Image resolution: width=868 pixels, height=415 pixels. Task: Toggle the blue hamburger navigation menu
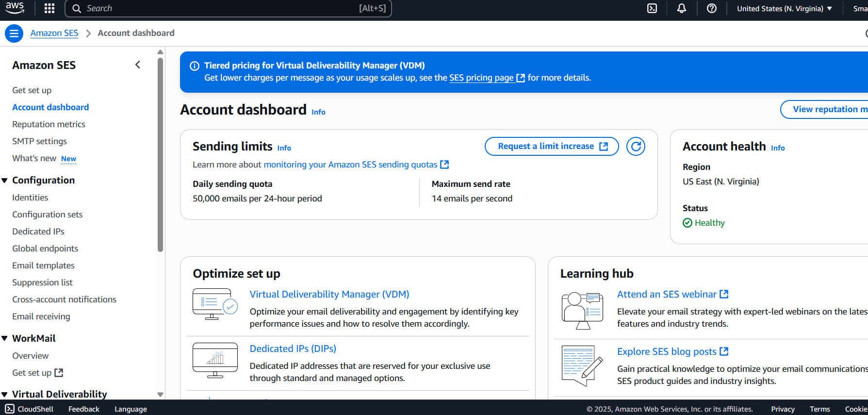click(14, 33)
